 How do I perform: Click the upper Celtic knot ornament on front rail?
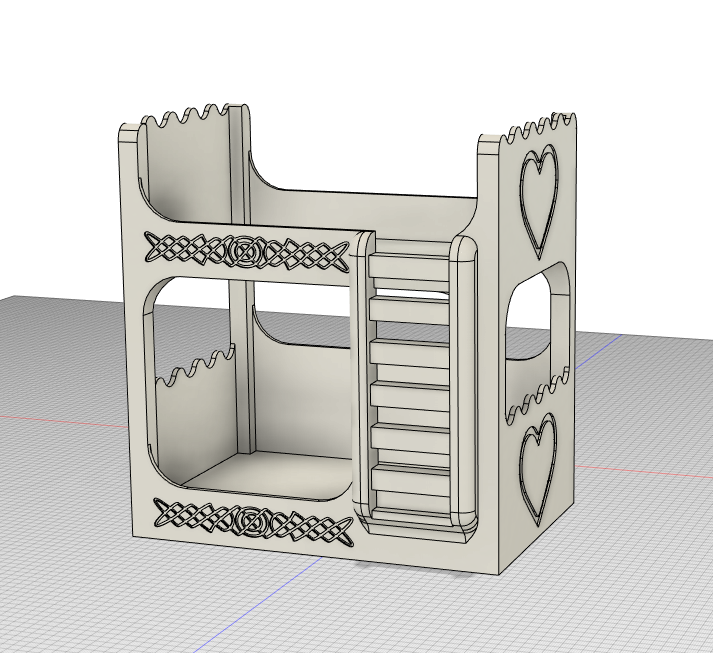tap(246, 251)
